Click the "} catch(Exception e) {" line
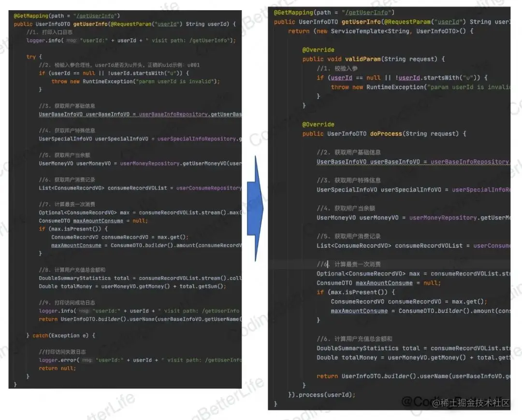Screen dimensions: 522x420 coord(61,336)
